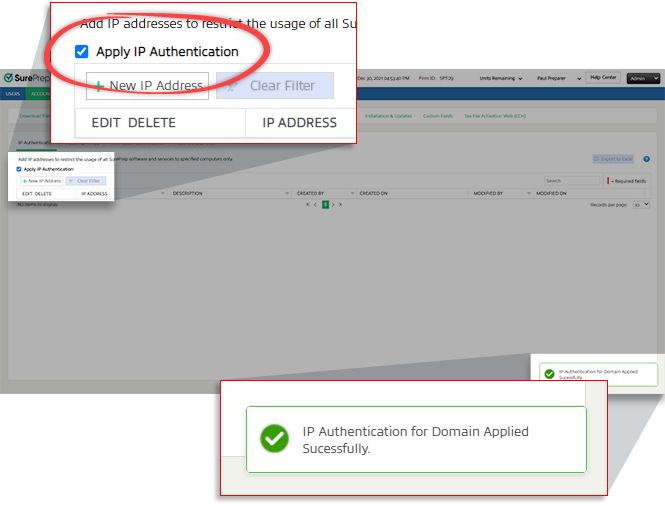665x506 pixels.
Task: Open the Admin dropdown
Action: (643, 78)
